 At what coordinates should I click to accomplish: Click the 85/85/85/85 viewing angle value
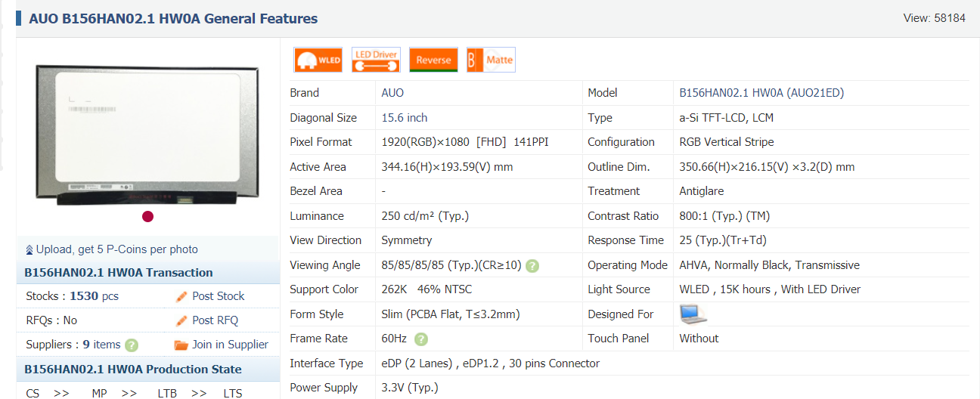(451, 265)
